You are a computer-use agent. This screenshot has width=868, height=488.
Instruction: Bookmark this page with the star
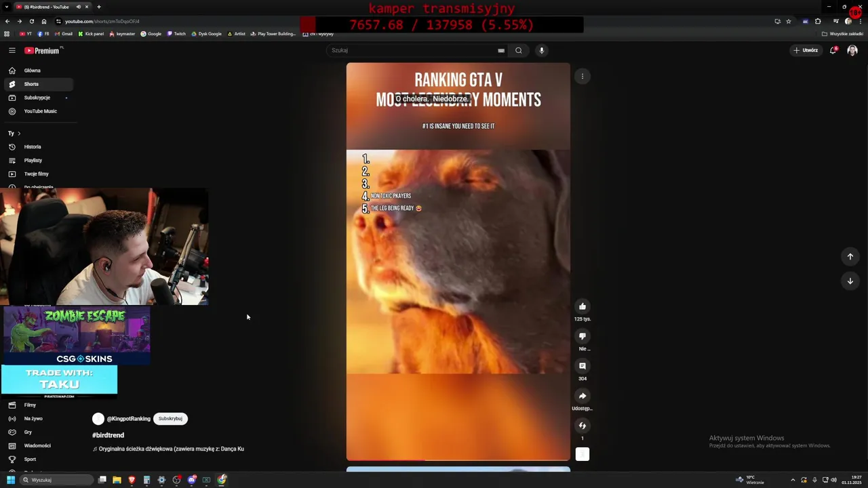(x=788, y=21)
